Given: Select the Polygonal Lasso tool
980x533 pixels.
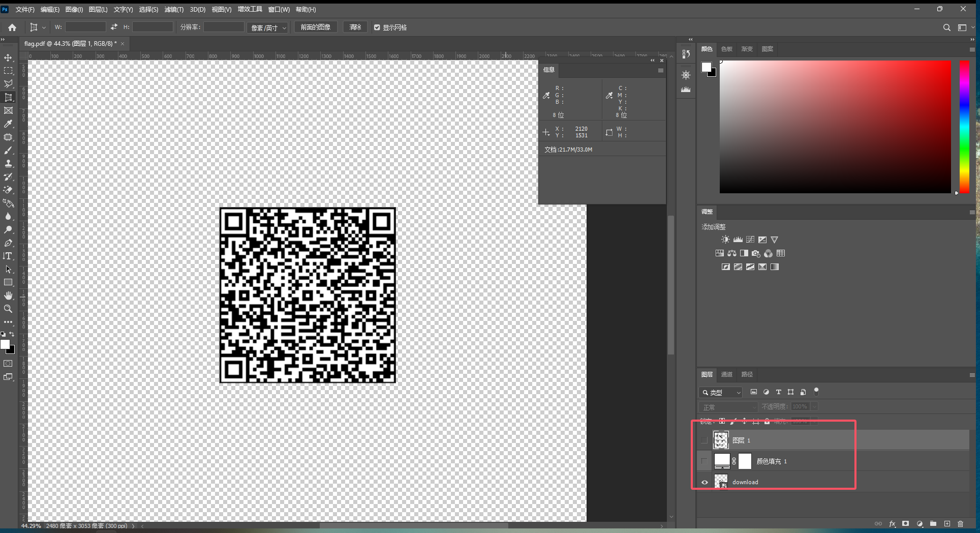Looking at the screenshot, I should click(8, 84).
